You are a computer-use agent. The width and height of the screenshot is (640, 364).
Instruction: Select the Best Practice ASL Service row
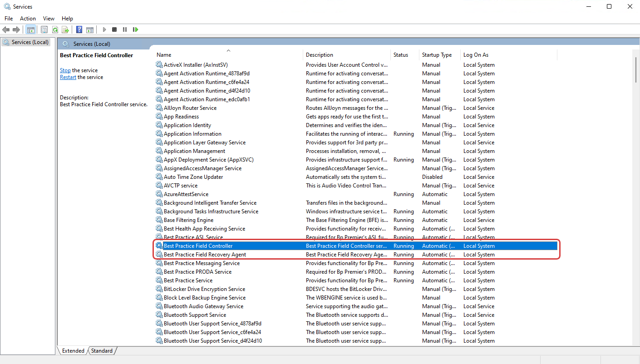coord(356,237)
